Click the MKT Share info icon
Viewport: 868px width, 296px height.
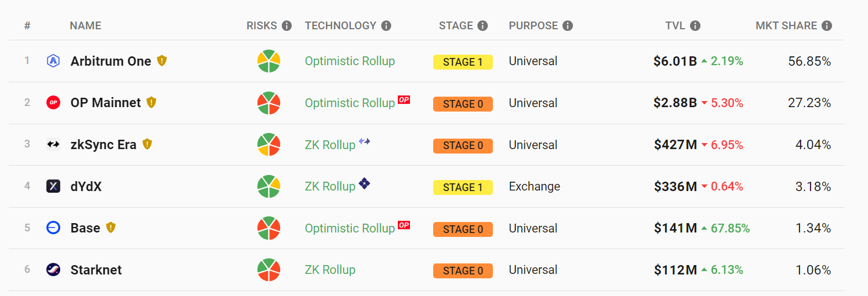tap(827, 25)
